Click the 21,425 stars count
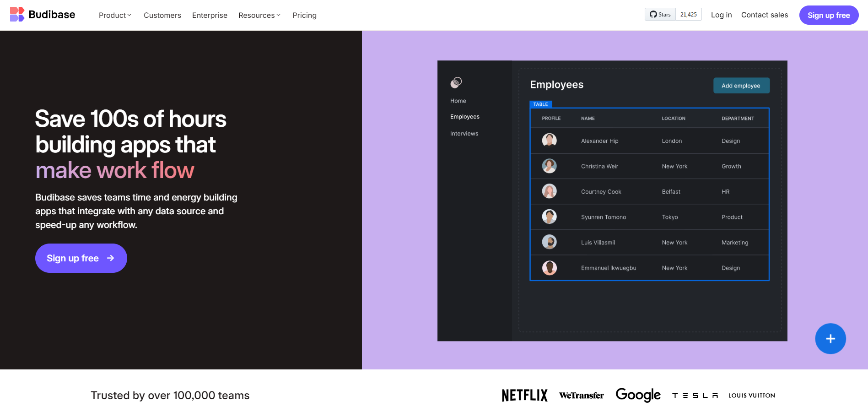 pos(688,15)
